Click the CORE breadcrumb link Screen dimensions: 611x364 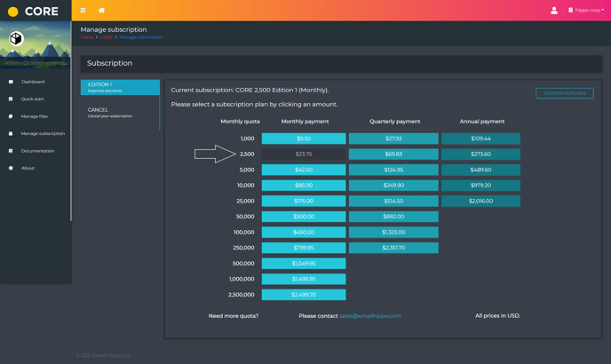(x=106, y=37)
